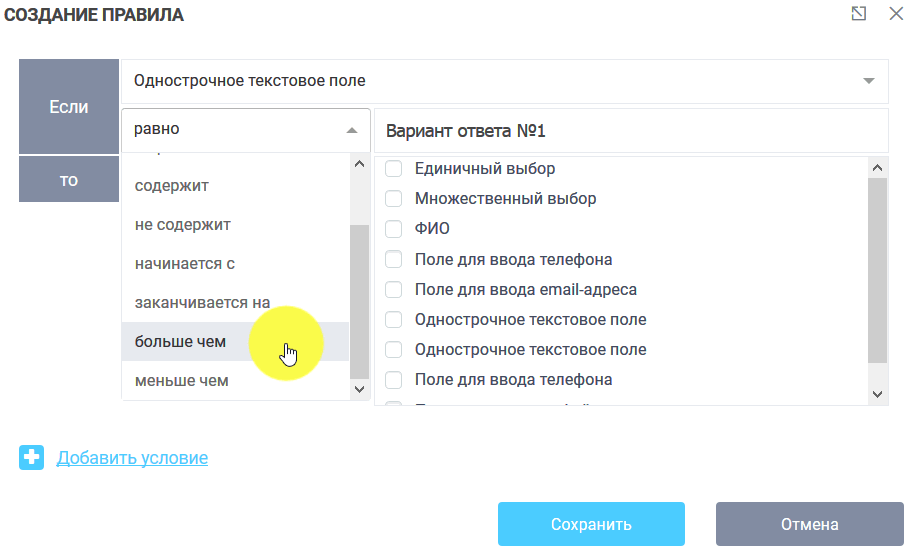Click the "Сохранить" button
The image size is (907, 551).
(x=591, y=524)
